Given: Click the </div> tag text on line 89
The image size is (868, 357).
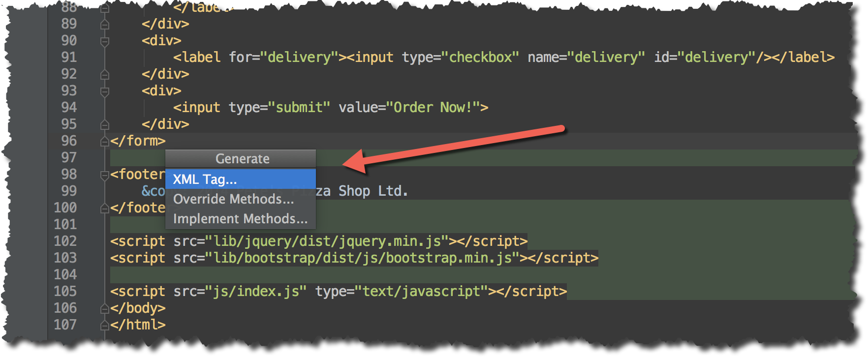Looking at the screenshot, I should 165,24.
